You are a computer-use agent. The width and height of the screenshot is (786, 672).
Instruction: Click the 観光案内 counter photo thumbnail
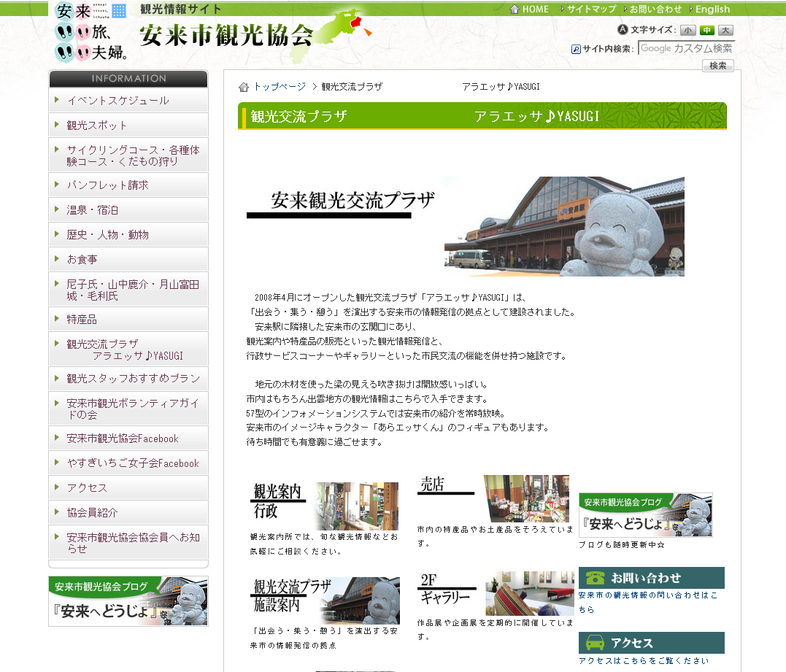[x=357, y=506]
